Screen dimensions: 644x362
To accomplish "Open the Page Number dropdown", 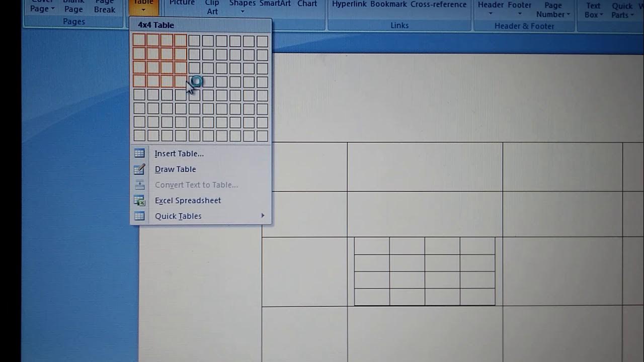I will pos(553,10).
